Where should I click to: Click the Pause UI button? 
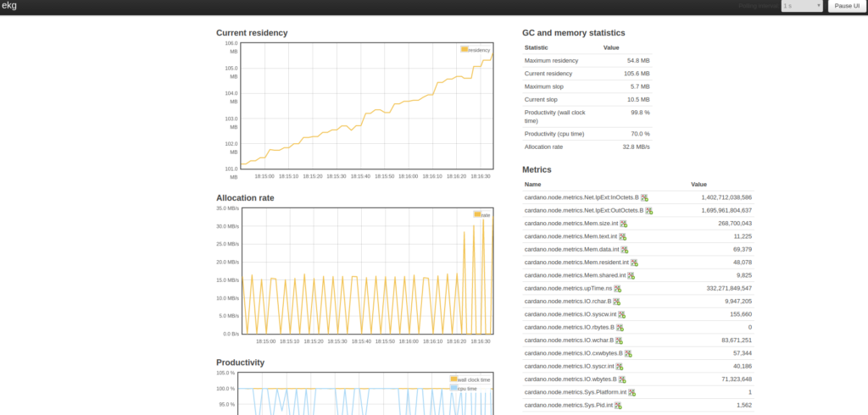(847, 6)
